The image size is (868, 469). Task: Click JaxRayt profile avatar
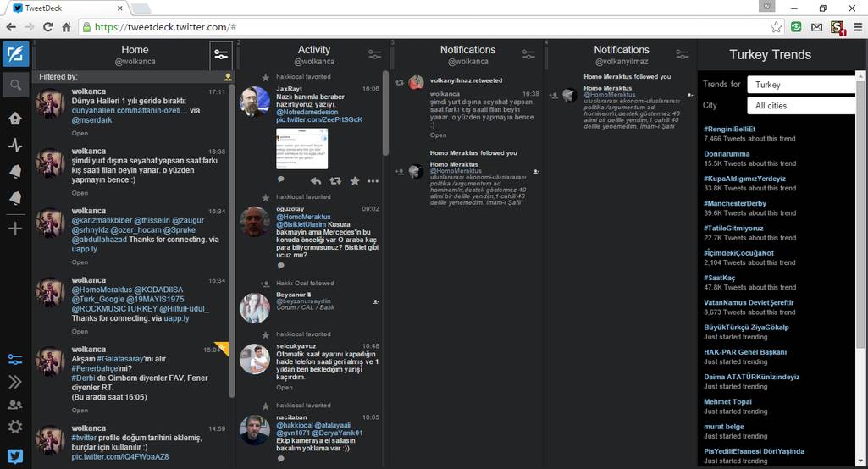pos(255,102)
